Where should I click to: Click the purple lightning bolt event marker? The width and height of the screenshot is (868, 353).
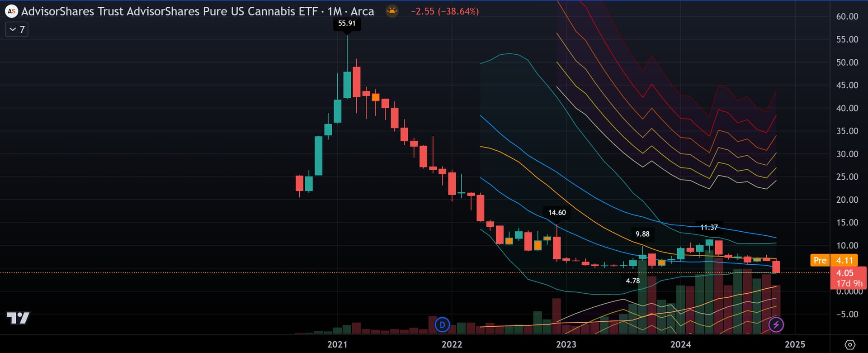776,324
